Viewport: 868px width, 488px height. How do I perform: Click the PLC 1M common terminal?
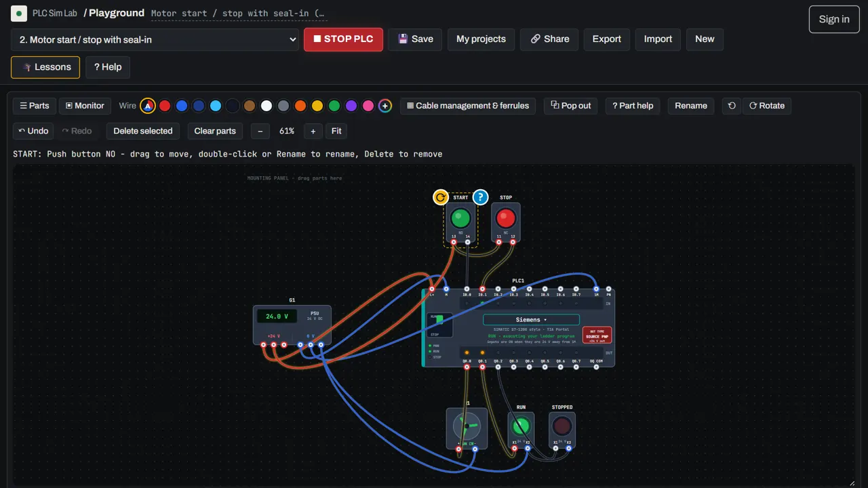point(596,289)
